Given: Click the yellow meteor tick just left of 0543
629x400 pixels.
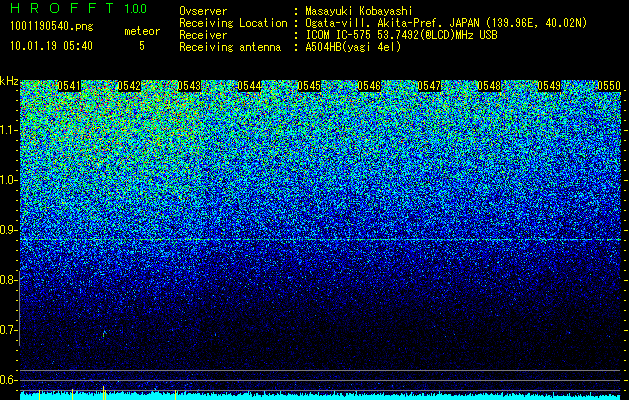Looking at the screenshot, I should click(175, 395).
